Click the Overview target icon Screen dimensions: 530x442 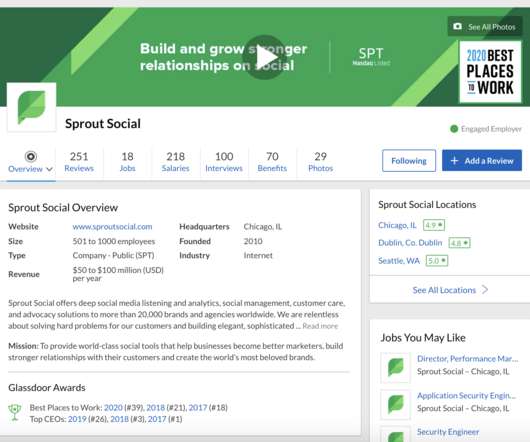point(30,156)
